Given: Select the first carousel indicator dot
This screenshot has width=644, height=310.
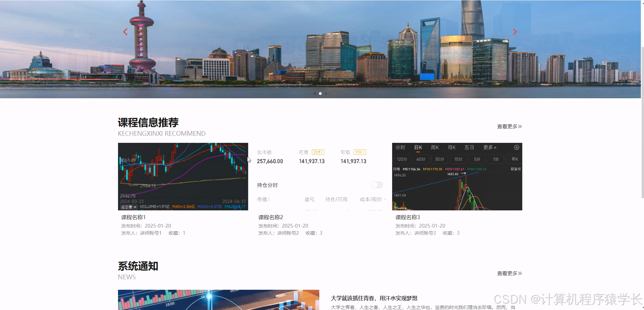Looking at the screenshot, I should [315, 94].
